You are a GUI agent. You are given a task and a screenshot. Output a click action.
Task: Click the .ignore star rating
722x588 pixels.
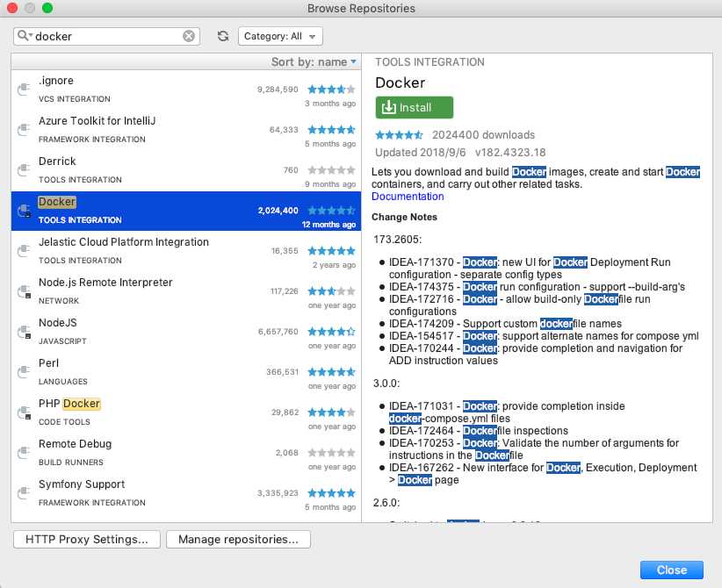pyautogui.click(x=331, y=90)
